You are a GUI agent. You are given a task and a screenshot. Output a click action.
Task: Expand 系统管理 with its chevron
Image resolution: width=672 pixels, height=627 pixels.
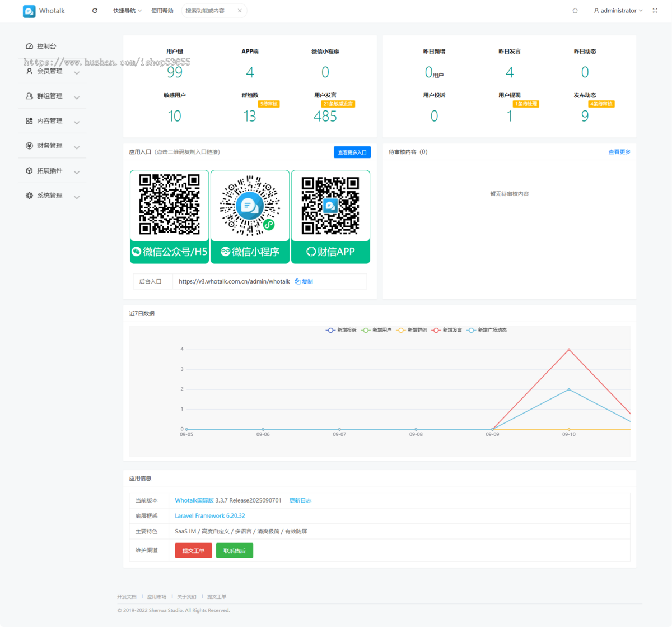click(77, 197)
